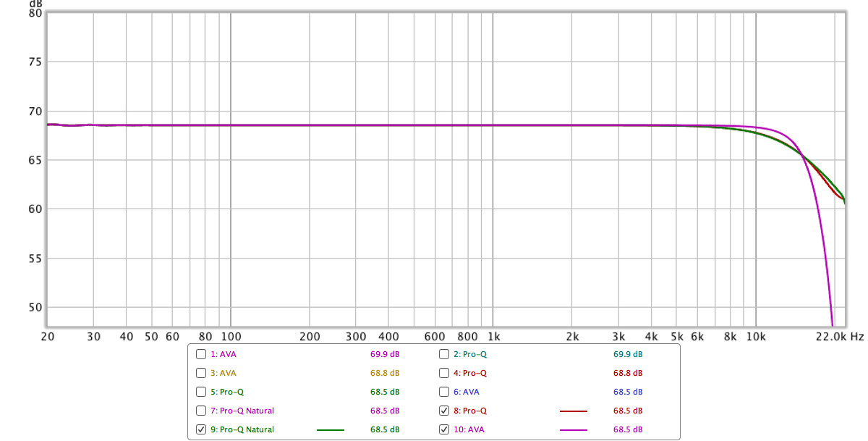Click the 69.9 dB value beside 1: AVA

click(385, 355)
